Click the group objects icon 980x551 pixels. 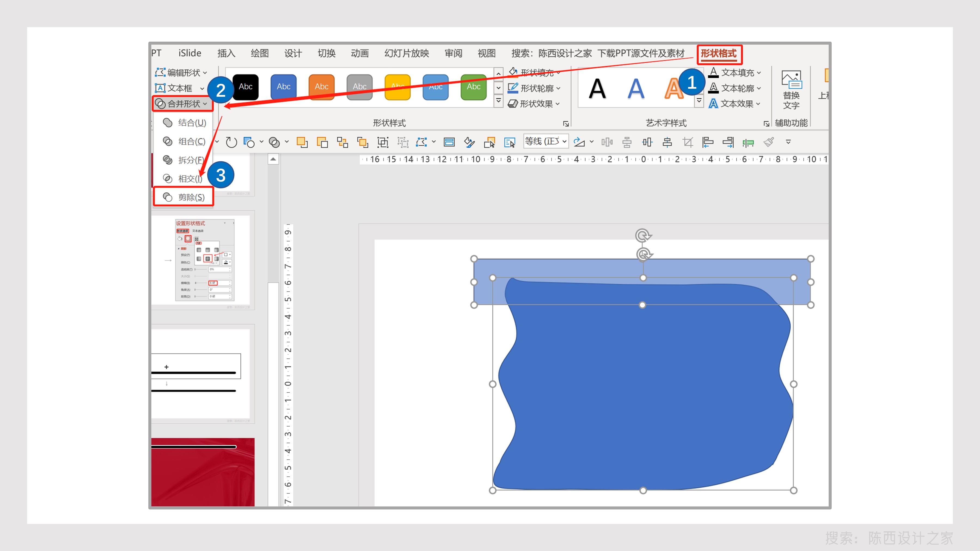[x=382, y=142]
